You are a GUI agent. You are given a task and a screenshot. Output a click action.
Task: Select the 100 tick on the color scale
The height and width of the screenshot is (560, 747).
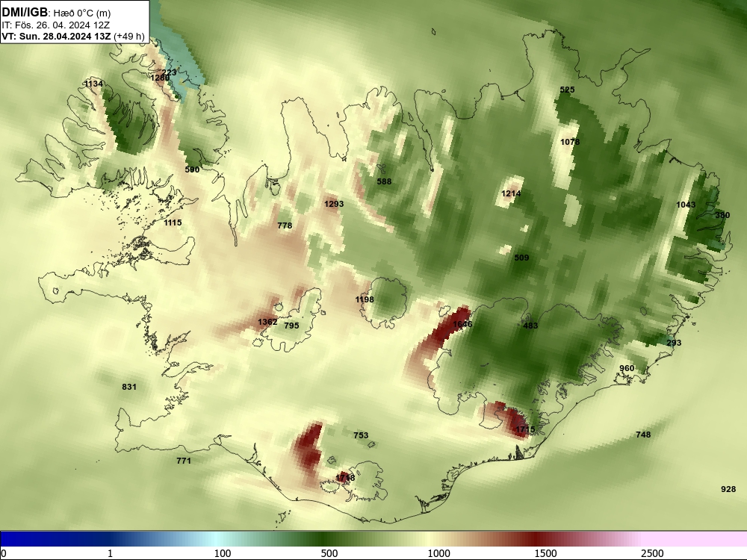tap(223, 553)
